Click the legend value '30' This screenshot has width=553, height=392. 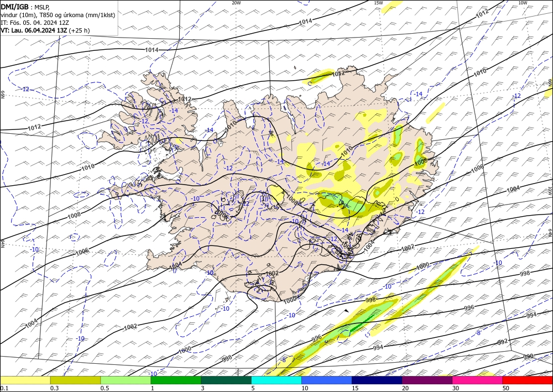(455, 388)
